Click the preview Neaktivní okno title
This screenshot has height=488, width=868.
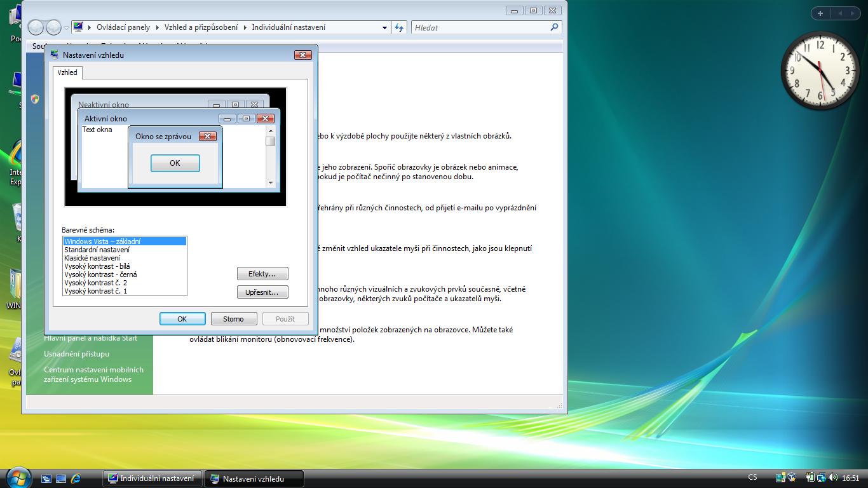(104, 105)
